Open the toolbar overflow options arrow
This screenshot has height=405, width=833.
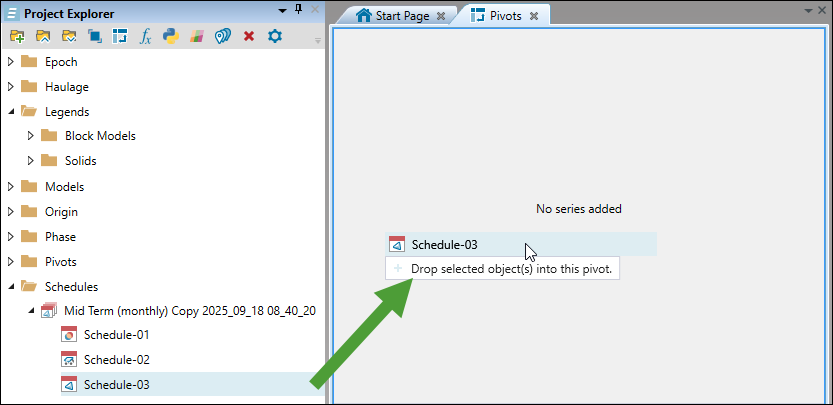318,40
